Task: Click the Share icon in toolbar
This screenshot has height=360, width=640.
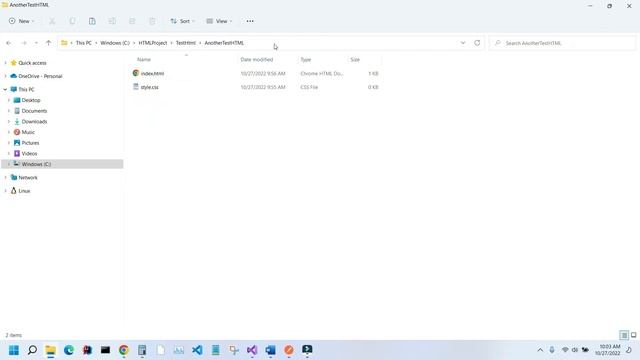Action: coord(132,21)
